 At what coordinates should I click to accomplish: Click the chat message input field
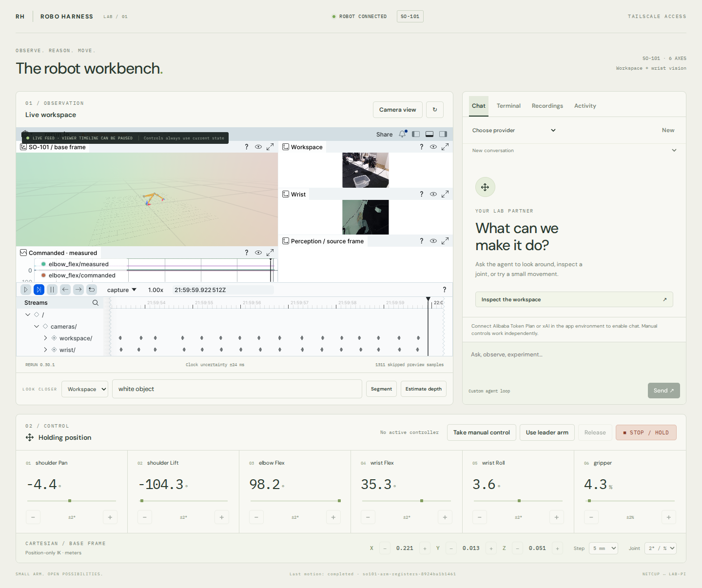click(574, 362)
